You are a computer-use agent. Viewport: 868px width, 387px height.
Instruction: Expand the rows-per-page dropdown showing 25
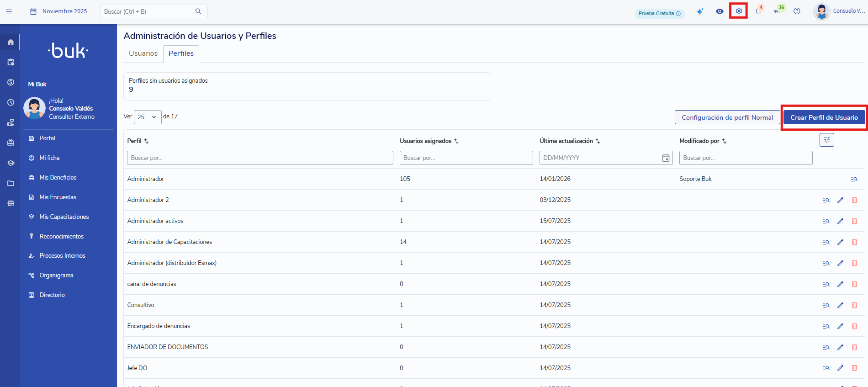[147, 117]
